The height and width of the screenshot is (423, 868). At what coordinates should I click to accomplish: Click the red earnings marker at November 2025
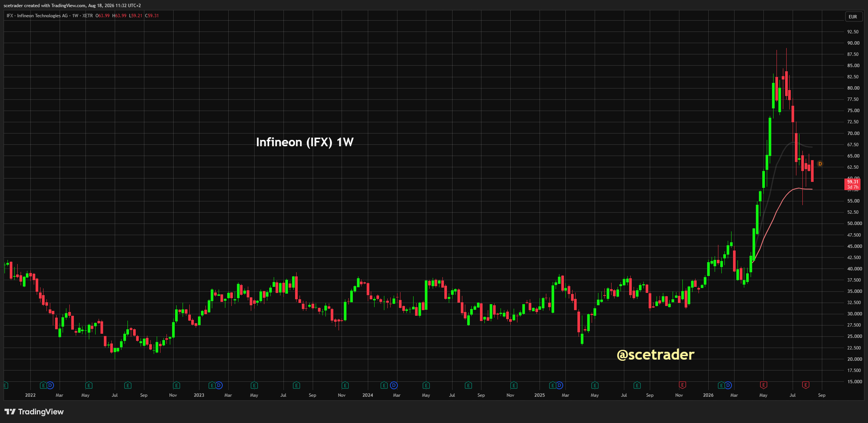[682, 385]
